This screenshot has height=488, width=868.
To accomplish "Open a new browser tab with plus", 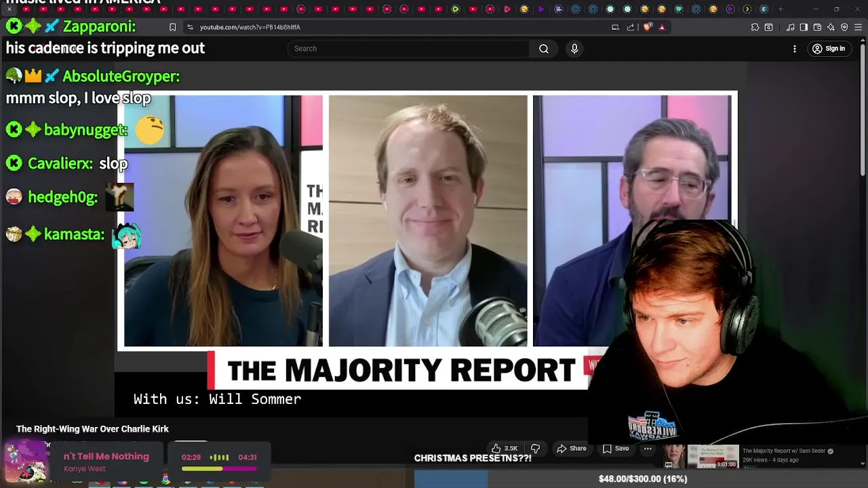I will 781,9.
